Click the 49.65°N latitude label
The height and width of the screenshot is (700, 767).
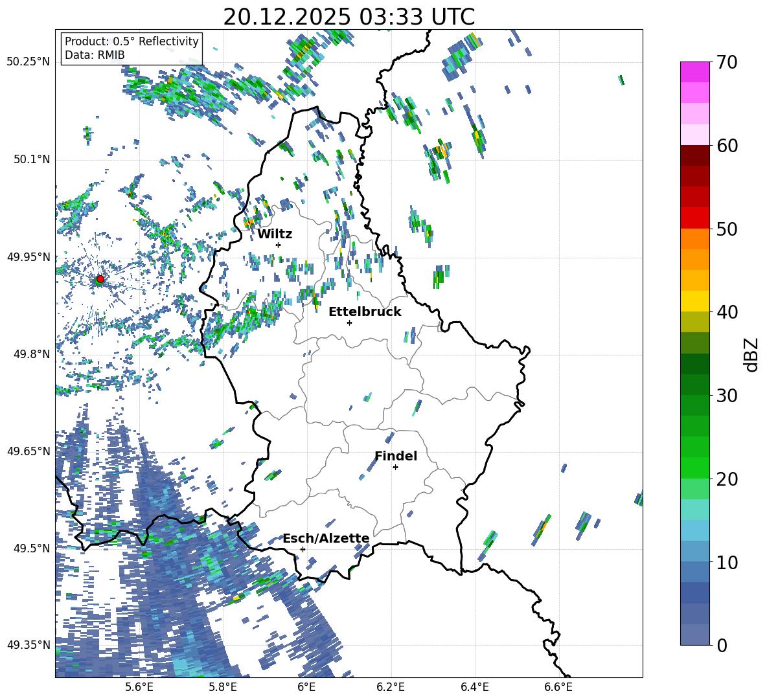29,451
